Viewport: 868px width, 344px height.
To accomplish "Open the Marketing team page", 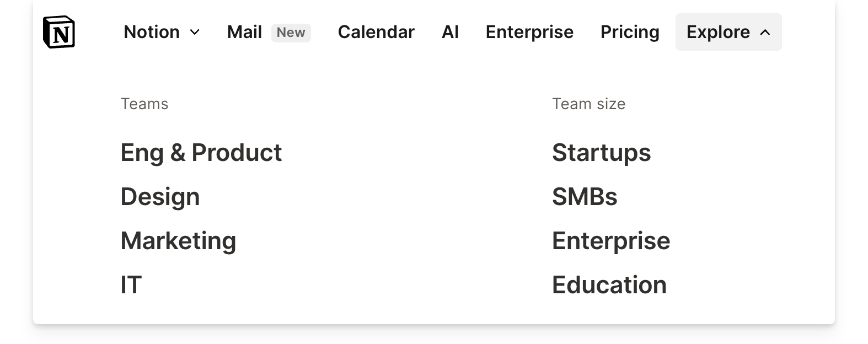I will 178,241.
